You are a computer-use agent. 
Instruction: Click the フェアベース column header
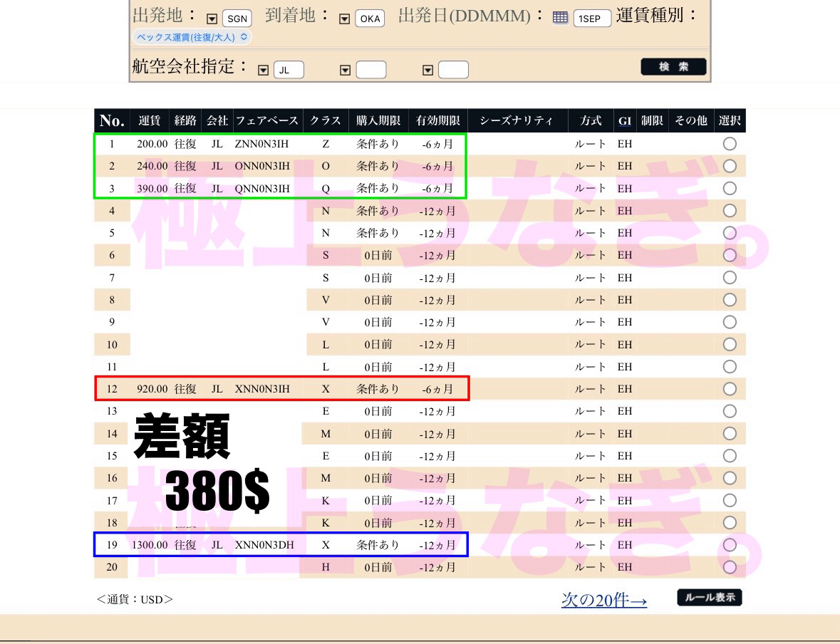click(x=266, y=120)
